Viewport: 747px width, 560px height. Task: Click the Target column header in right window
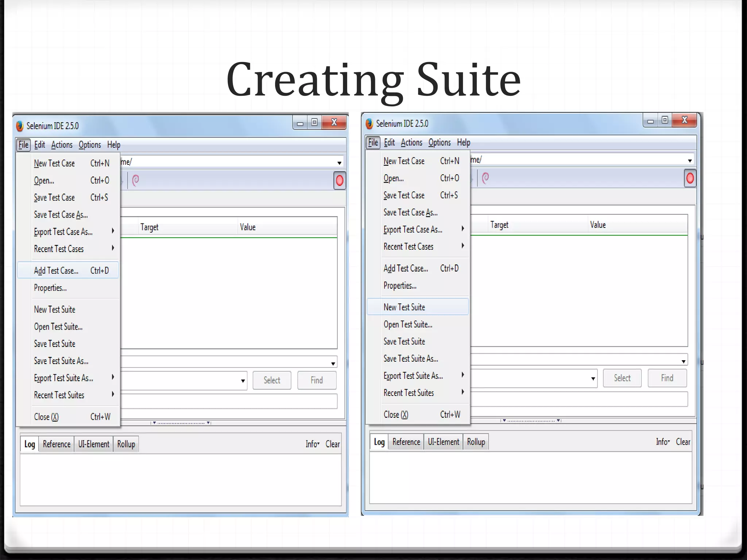tap(538, 225)
